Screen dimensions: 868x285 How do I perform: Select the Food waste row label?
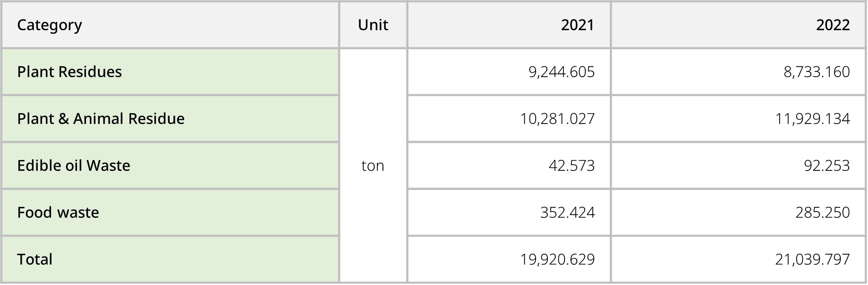point(58,212)
